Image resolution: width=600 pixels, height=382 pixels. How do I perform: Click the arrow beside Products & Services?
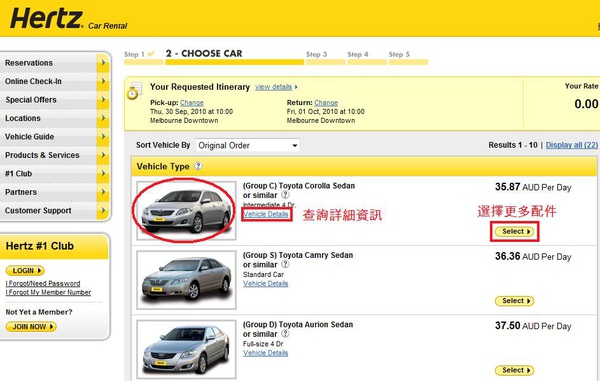pos(103,155)
